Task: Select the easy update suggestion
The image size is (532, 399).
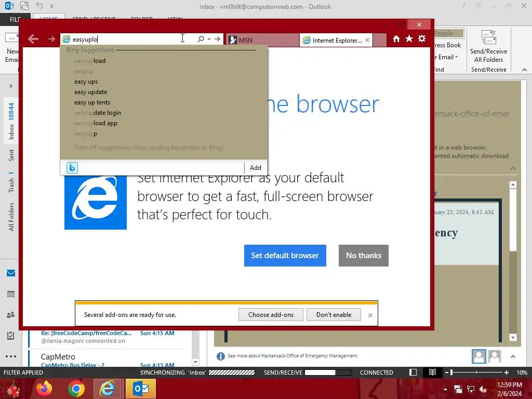Action: [x=90, y=92]
